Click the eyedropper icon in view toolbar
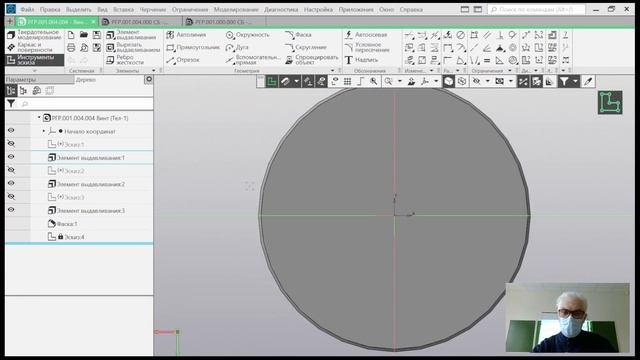This screenshot has width=640, height=360. (x=588, y=82)
